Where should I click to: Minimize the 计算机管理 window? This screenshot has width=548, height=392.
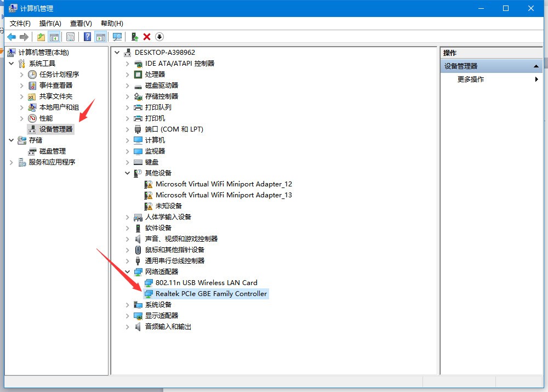pos(481,8)
